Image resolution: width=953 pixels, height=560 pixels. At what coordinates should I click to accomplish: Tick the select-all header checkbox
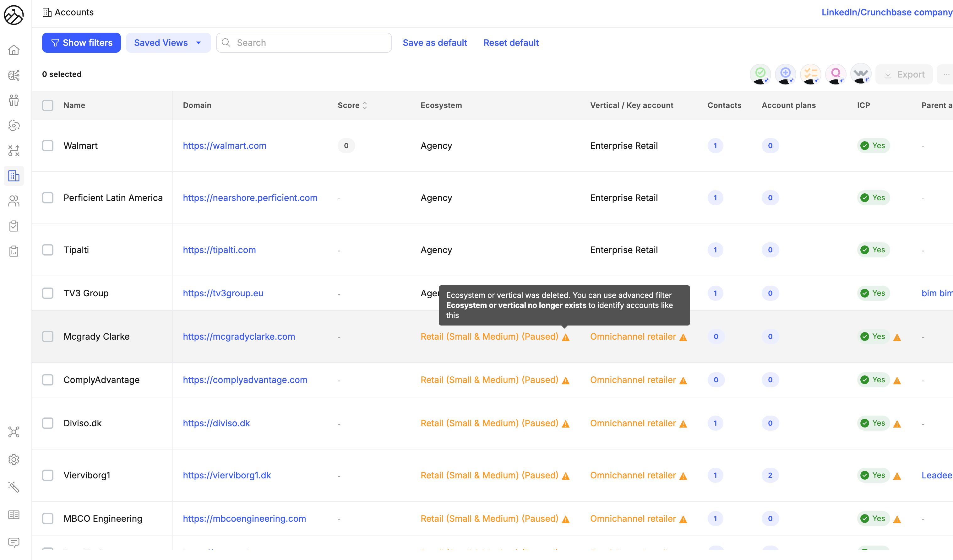[x=48, y=105]
